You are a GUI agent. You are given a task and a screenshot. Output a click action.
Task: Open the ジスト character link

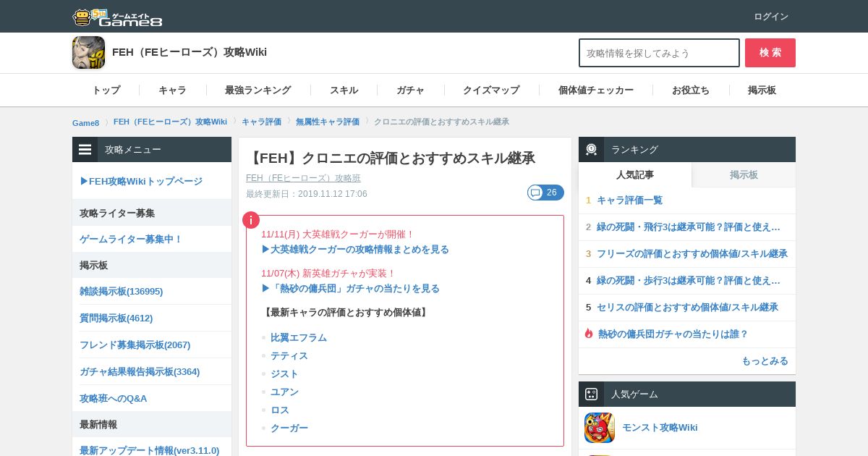[284, 373]
